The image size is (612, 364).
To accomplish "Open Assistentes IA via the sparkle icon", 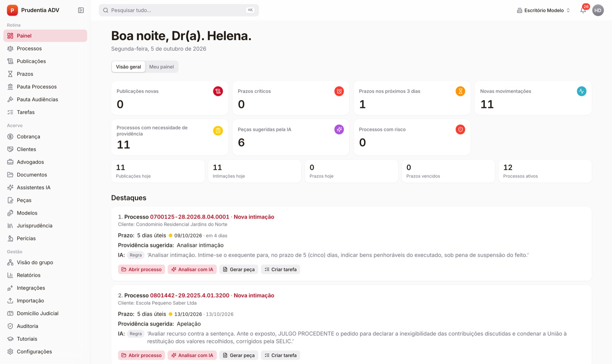I will click(10, 188).
